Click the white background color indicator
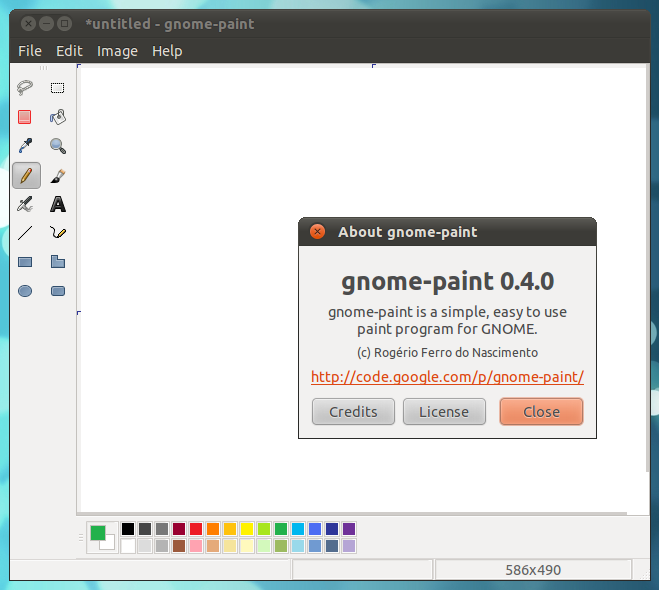 [109, 543]
